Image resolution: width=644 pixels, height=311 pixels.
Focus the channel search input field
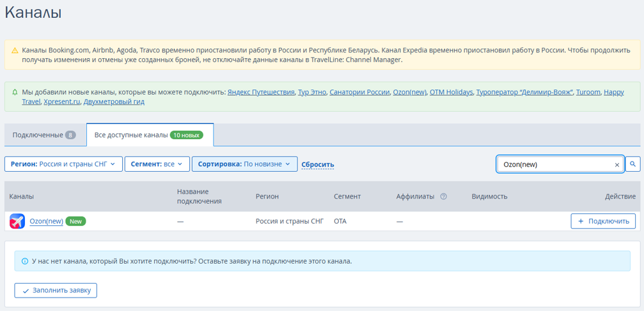553,164
